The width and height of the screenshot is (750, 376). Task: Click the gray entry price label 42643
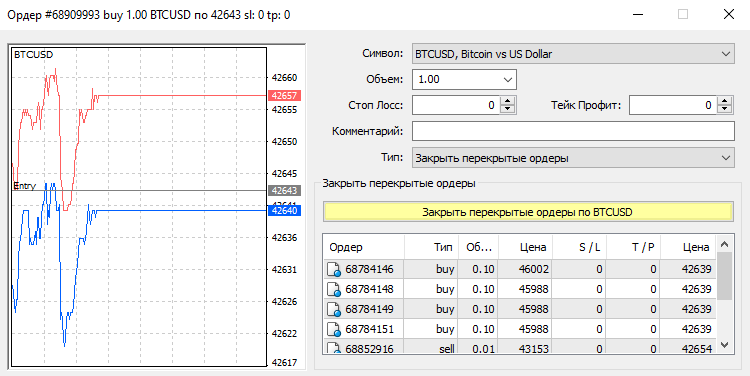point(284,190)
